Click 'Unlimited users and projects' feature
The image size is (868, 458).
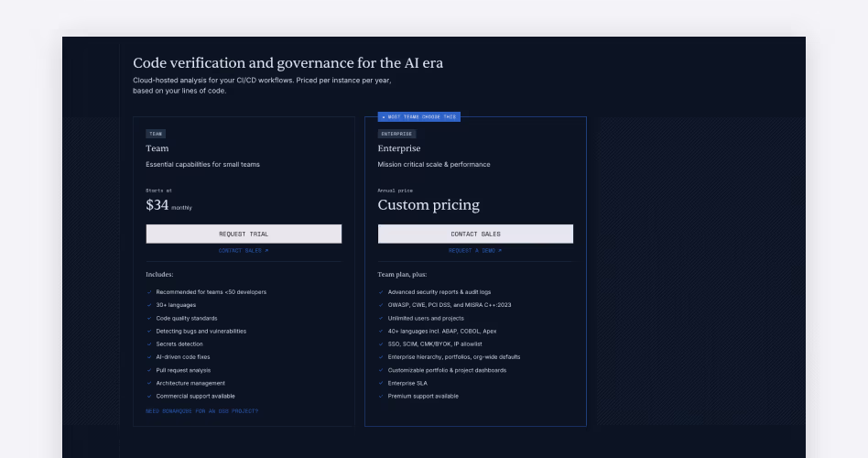point(426,319)
